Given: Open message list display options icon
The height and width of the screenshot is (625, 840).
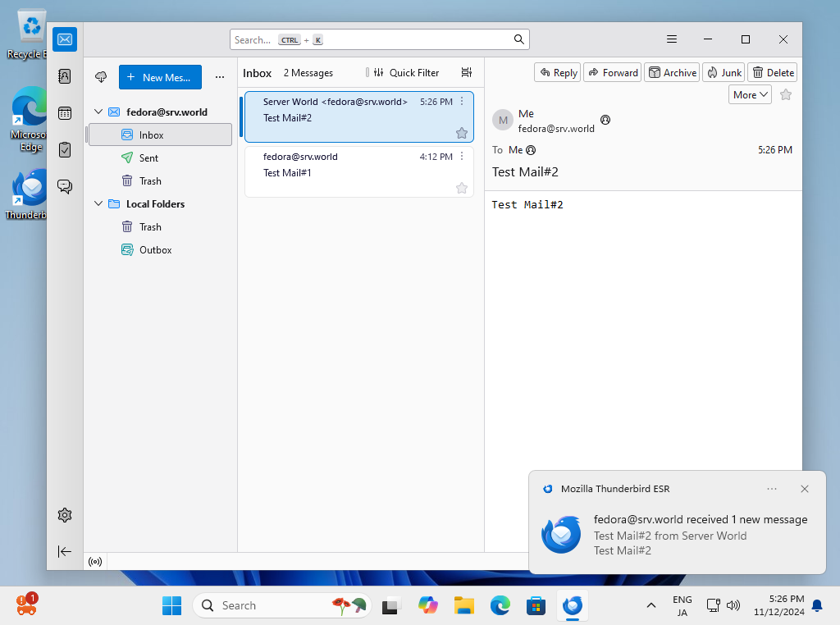Looking at the screenshot, I should (467, 73).
